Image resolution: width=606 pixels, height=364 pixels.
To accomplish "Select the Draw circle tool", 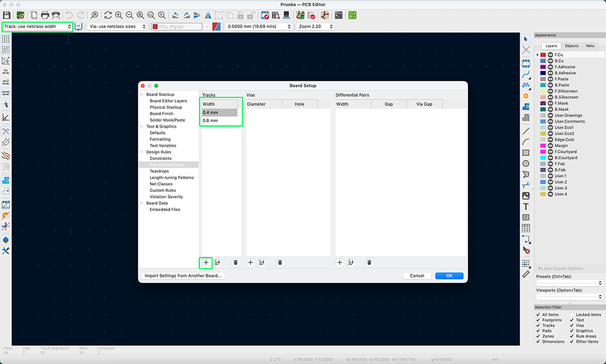I will click(x=526, y=164).
